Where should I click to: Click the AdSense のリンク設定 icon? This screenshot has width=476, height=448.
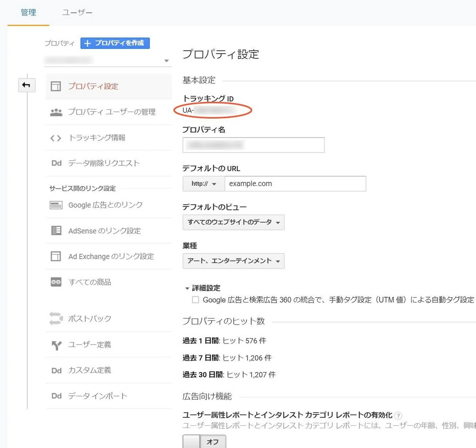point(56,231)
